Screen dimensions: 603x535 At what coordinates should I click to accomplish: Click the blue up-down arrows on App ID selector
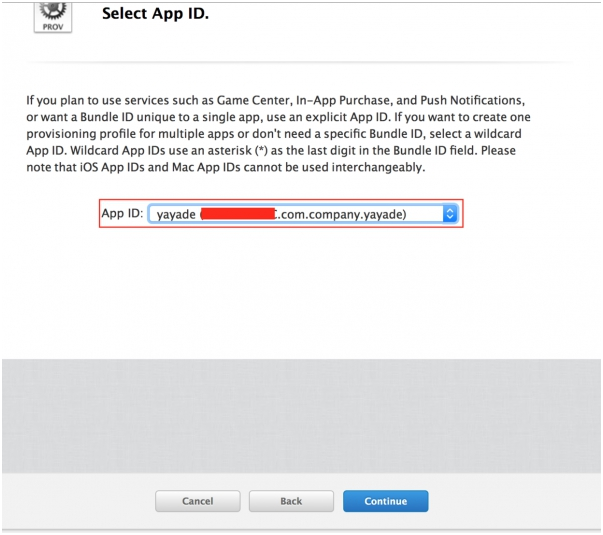449,214
